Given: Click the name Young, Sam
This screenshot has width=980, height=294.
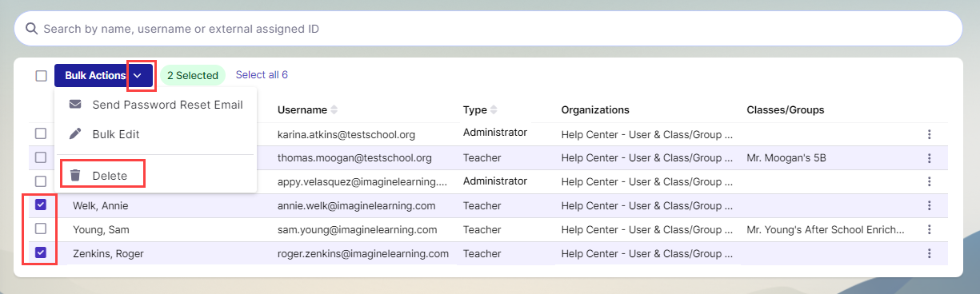Looking at the screenshot, I should point(101,229).
